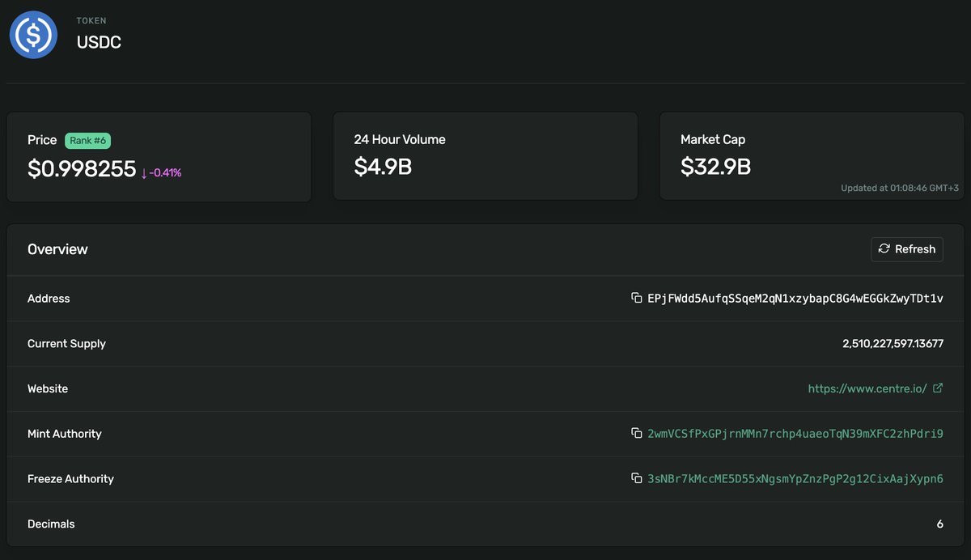This screenshot has height=560, width=971.
Task: Click the -0.41% price change indicator
Action: (x=161, y=172)
